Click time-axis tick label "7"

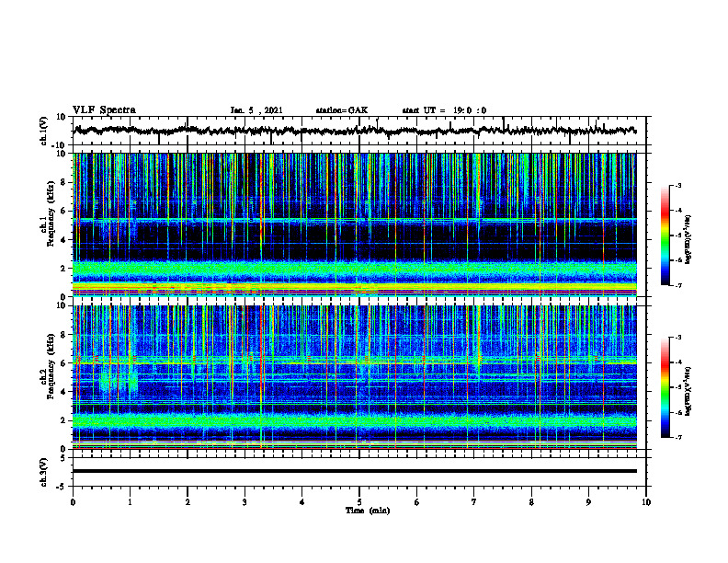474,502
